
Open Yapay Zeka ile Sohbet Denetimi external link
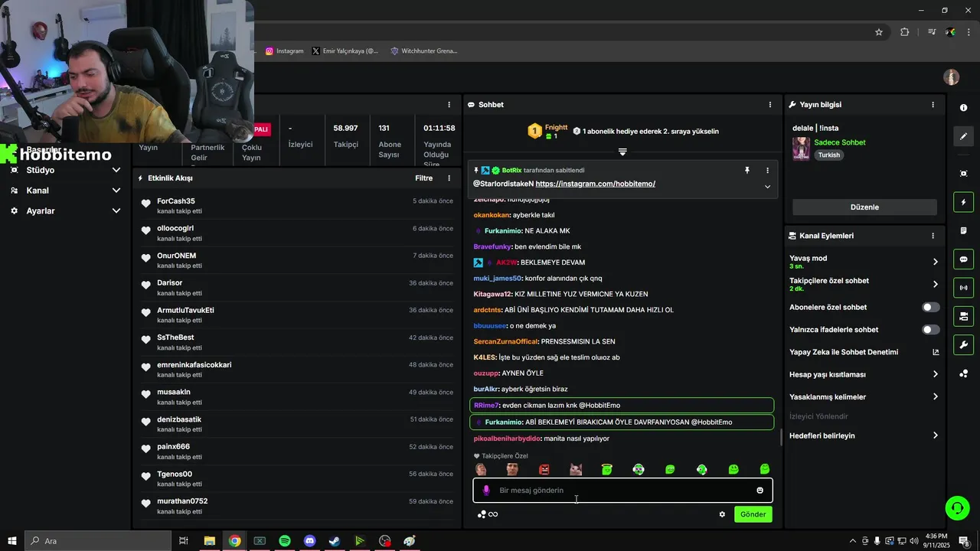tap(936, 352)
